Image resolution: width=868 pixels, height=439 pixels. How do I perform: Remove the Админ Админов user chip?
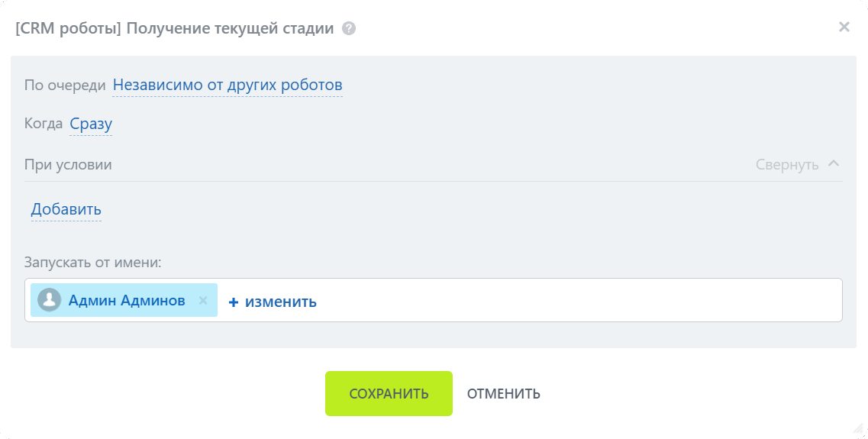pyautogui.click(x=203, y=301)
